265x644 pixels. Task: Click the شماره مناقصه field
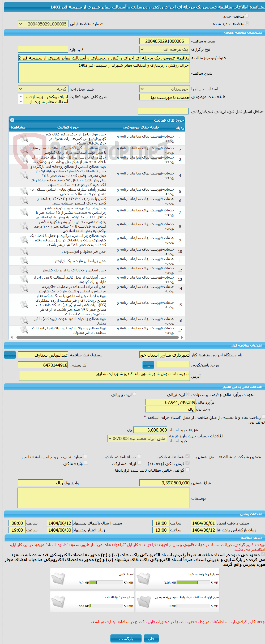165,41
